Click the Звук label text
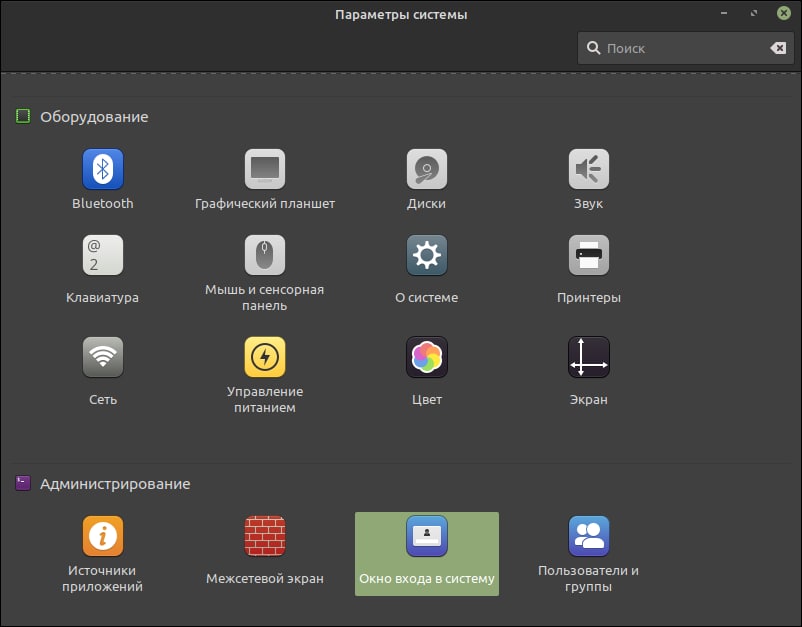802x627 pixels. point(589,204)
